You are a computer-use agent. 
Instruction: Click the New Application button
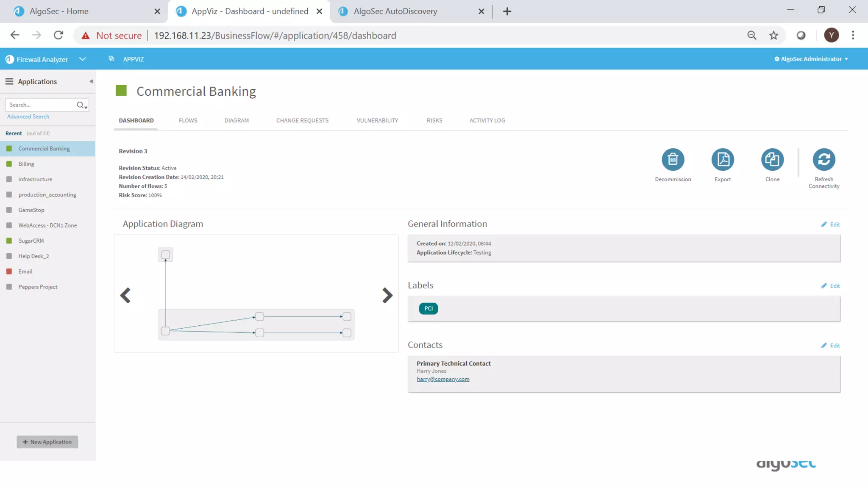[47, 442]
